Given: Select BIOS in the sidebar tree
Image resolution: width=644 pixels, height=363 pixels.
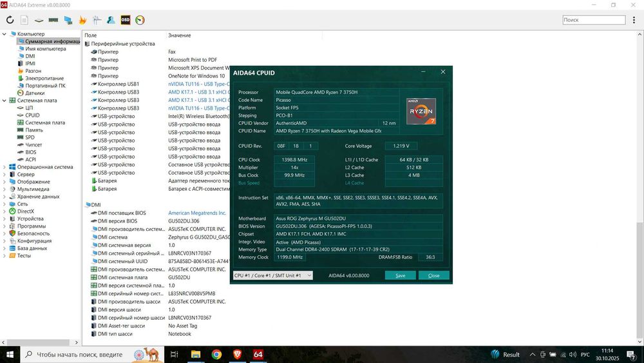Looking at the screenshot, I should tap(30, 152).
